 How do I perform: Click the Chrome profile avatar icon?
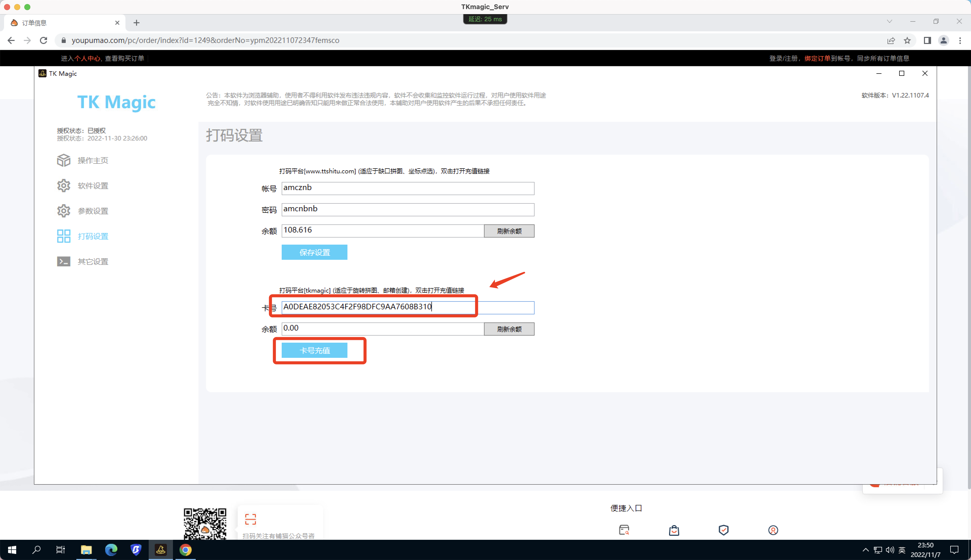tap(943, 40)
